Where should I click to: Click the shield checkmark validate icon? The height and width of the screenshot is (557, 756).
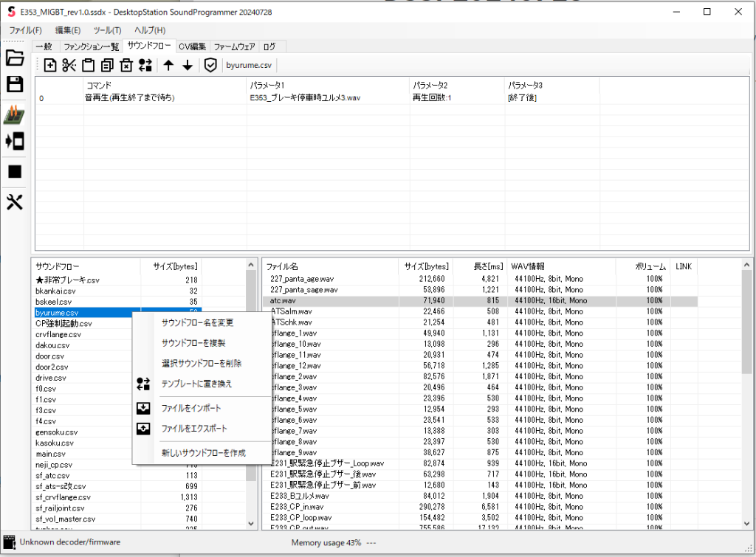pyautogui.click(x=210, y=66)
